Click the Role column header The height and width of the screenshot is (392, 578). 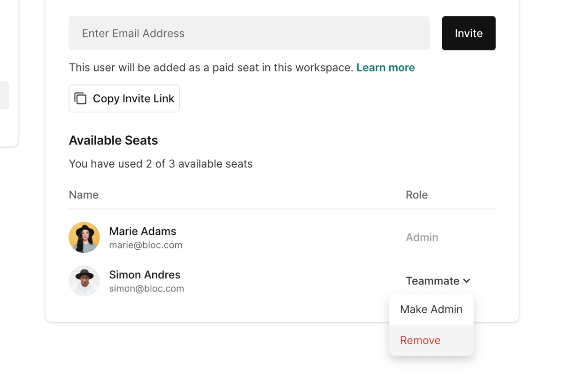(x=416, y=195)
